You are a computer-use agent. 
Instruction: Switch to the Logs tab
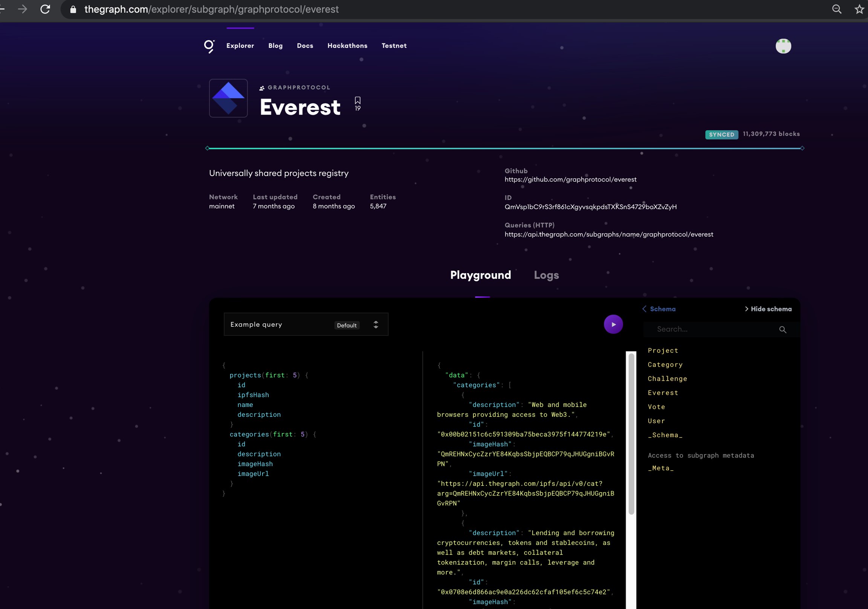coord(546,275)
